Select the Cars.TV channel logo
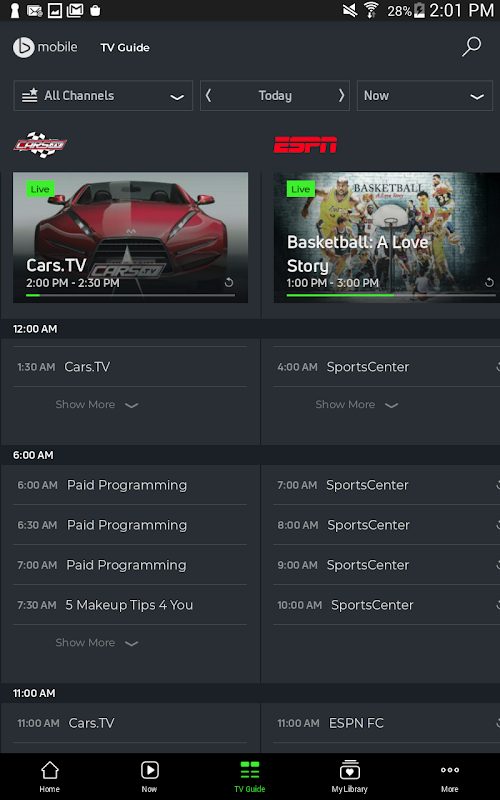 pos(40,145)
